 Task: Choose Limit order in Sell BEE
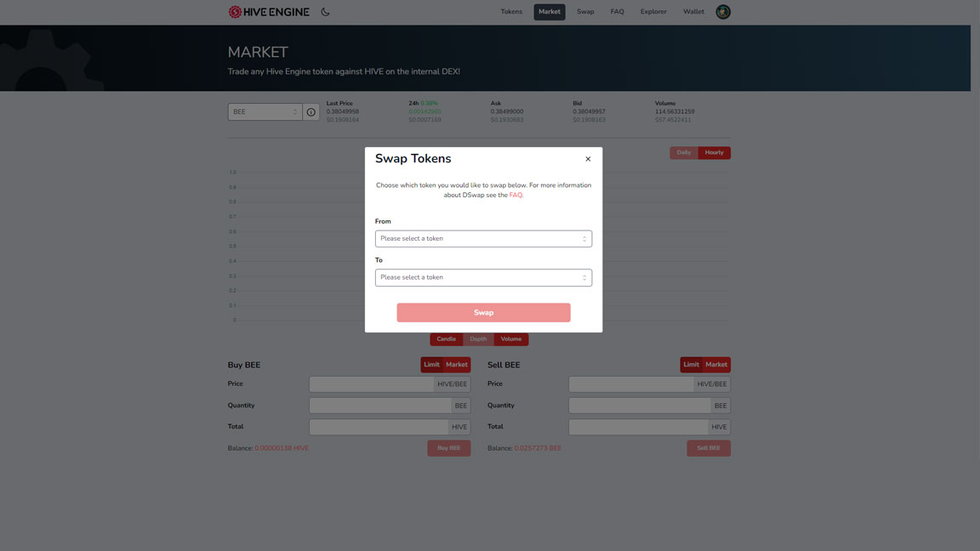[x=692, y=365]
